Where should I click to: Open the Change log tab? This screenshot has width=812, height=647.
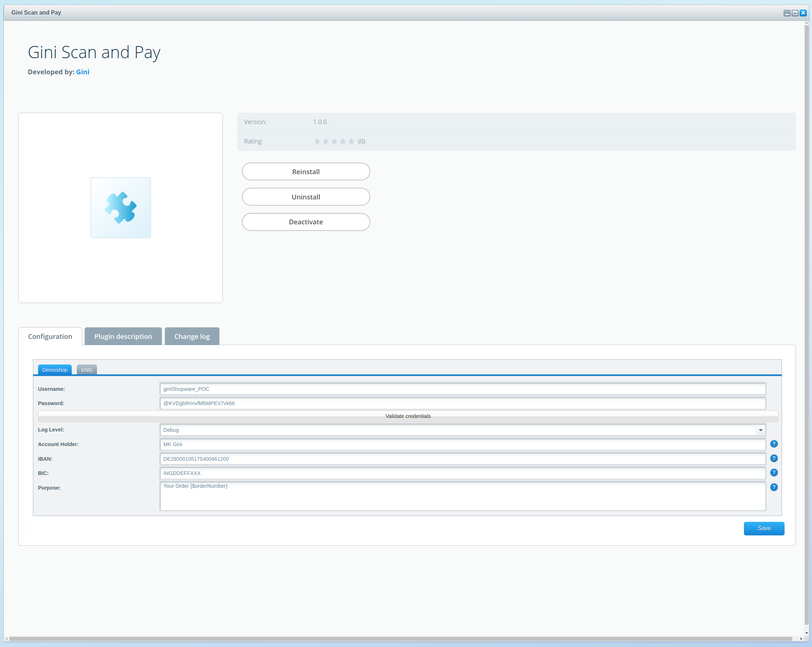point(192,336)
